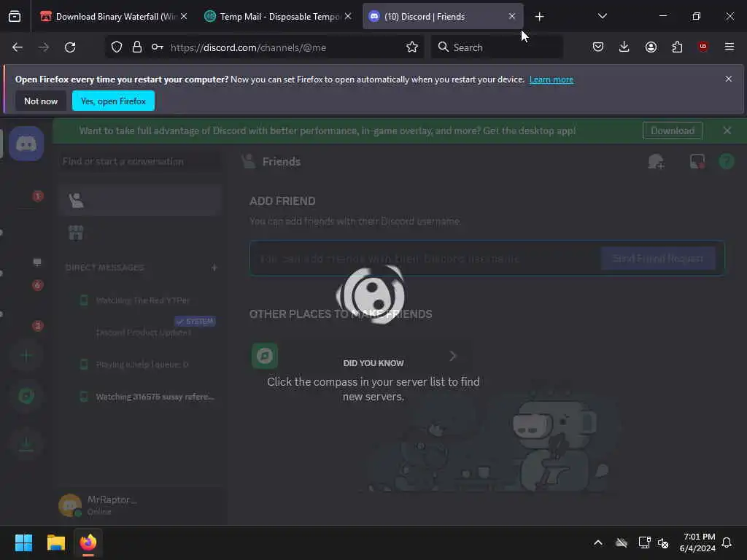Open the Discord home logo button
This screenshot has height=560, width=747.
26,144
